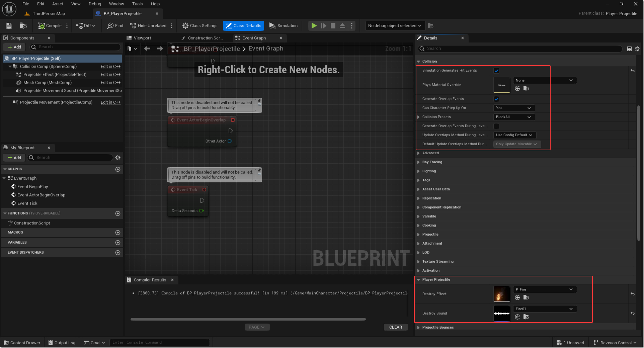Add a new graph with plus icon
Image resolution: width=644 pixels, height=348 pixels.
118,169
